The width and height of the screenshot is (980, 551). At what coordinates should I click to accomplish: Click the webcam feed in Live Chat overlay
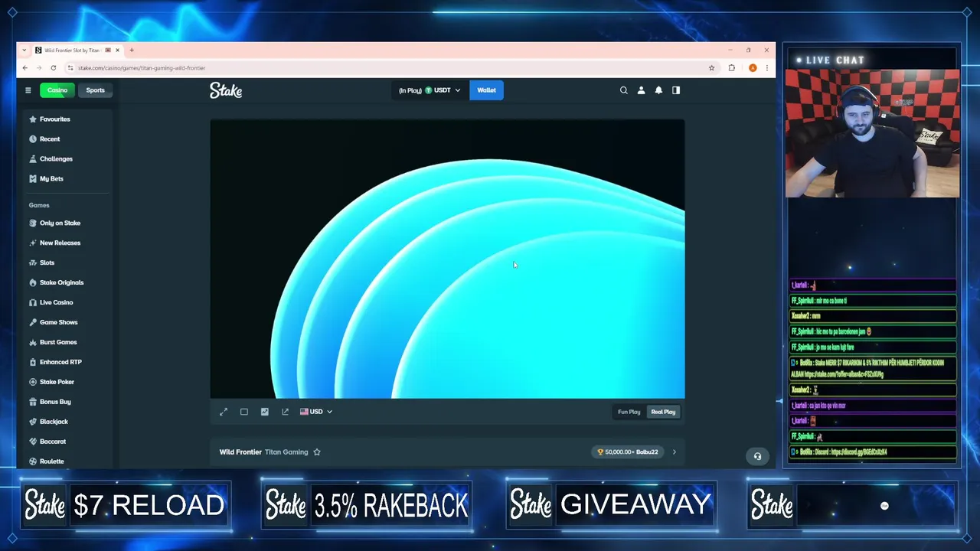(872, 134)
